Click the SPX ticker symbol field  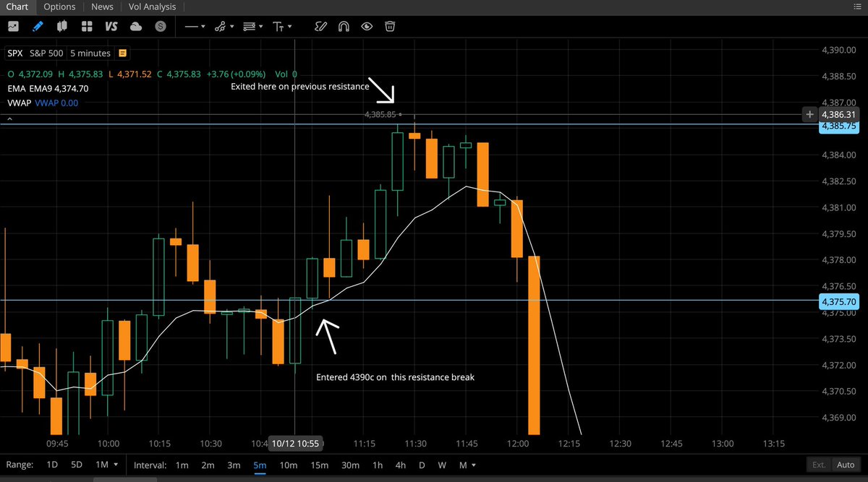click(15, 53)
